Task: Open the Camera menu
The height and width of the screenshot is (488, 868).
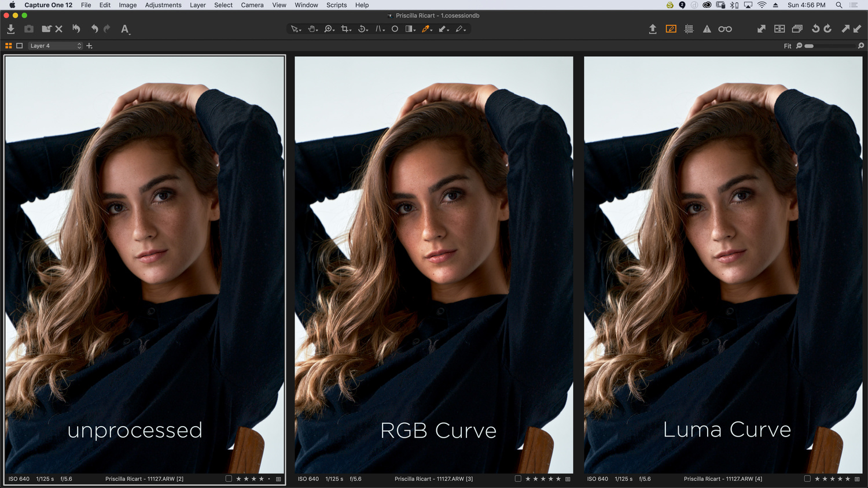Action: coord(252,5)
